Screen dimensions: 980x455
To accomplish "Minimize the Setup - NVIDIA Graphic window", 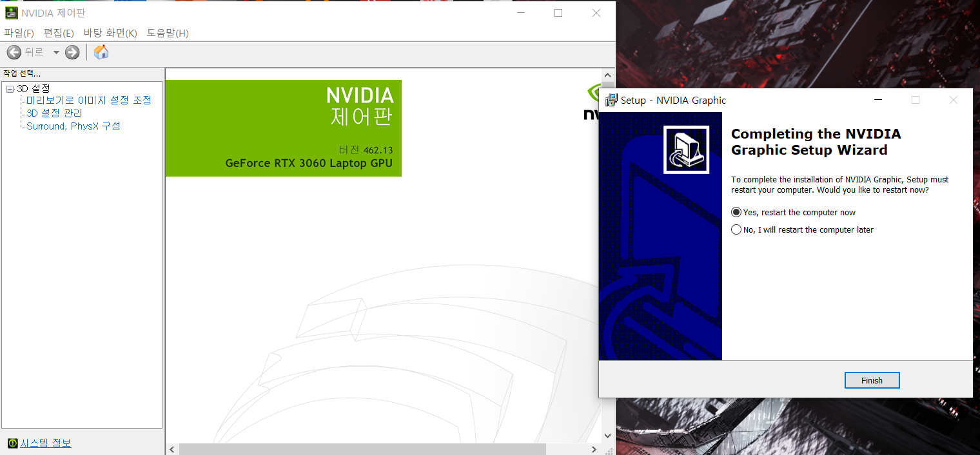I will [x=878, y=100].
